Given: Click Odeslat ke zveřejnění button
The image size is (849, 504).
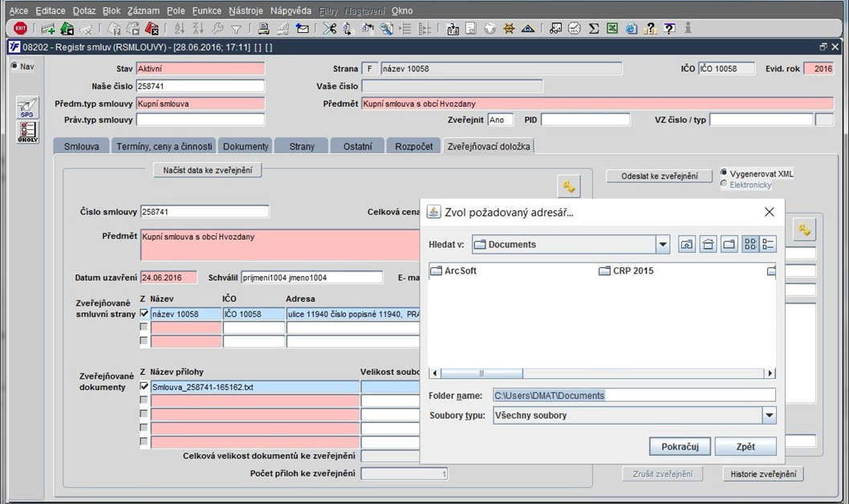Looking at the screenshot, I should tap(660, 176).
